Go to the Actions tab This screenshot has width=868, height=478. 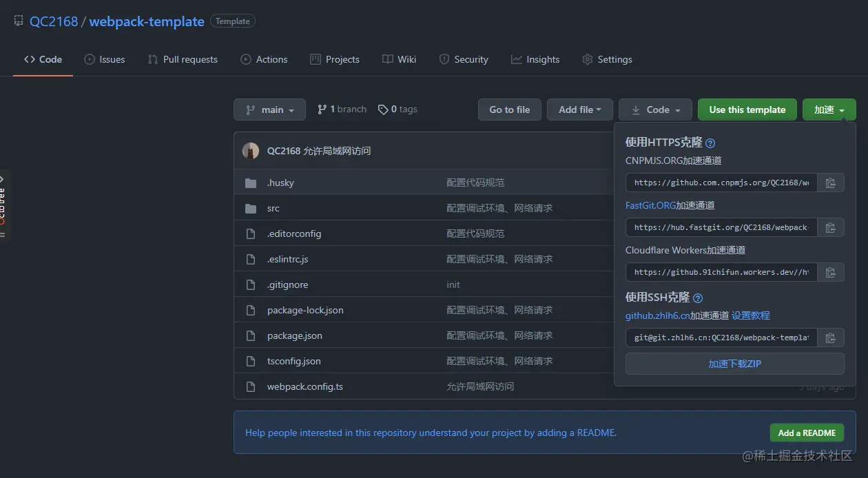point(264,59)
